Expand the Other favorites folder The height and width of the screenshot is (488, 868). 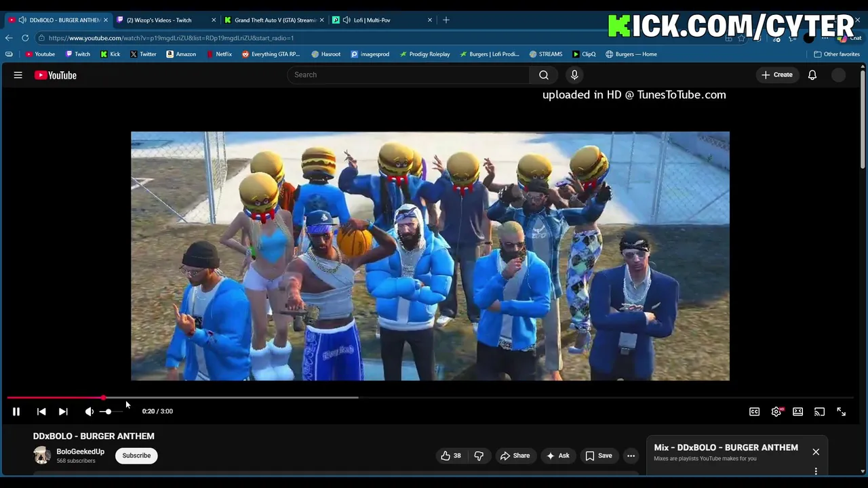[x=837, y=54]
